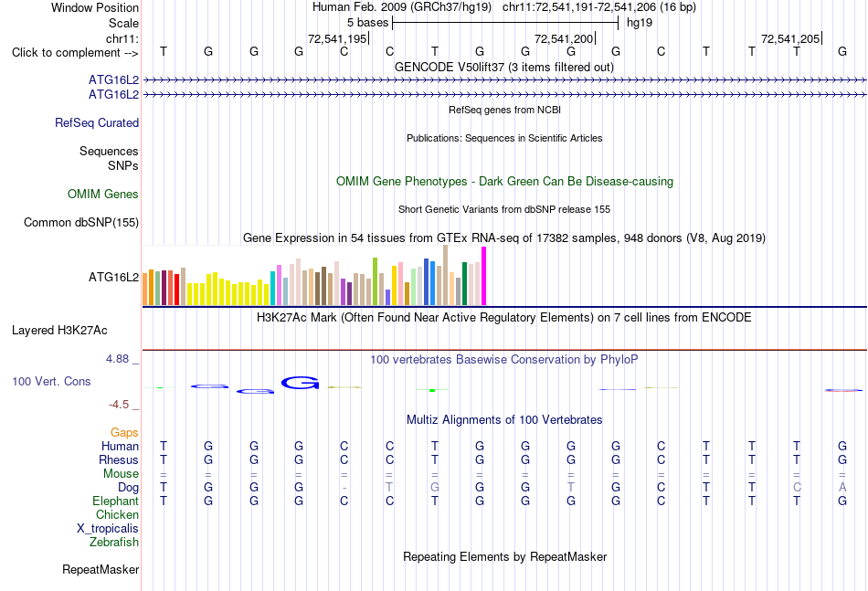Click ATG16L2 label beside GTEx expression bars

point(113,278)
